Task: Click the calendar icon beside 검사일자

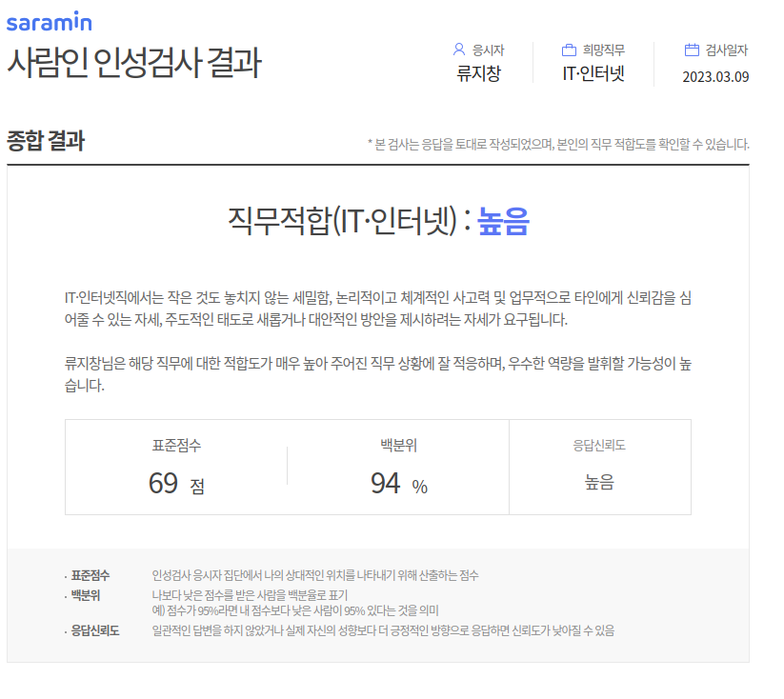Action: coord(692,50)
